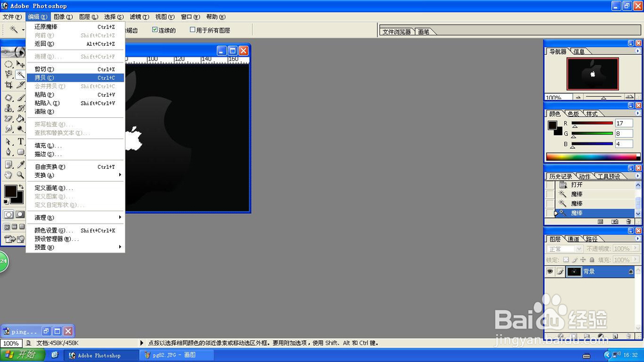Click Jump to ImageReady icon
Viewport: 644px width, 362px height.
click(x=14, y=239)
